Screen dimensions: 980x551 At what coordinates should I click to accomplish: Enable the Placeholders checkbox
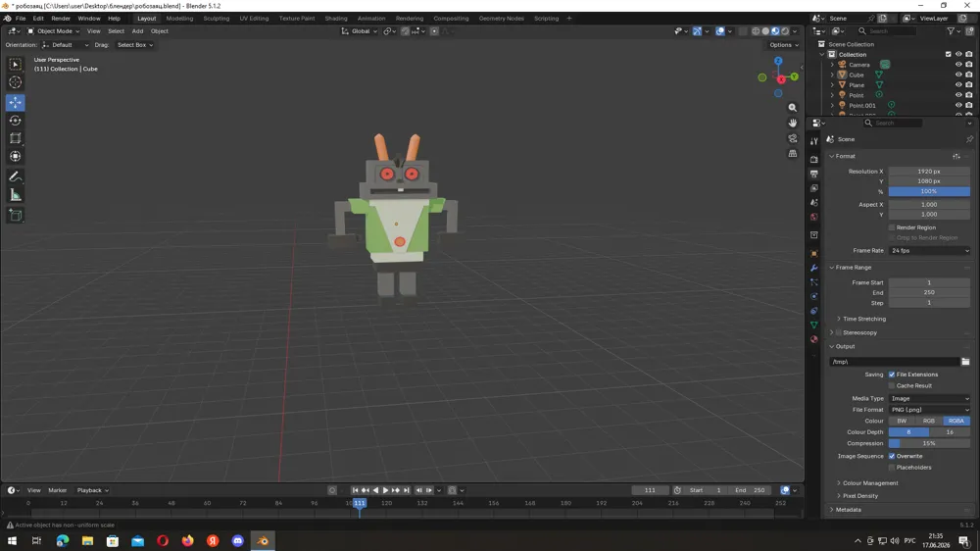[x=892, y=468]
